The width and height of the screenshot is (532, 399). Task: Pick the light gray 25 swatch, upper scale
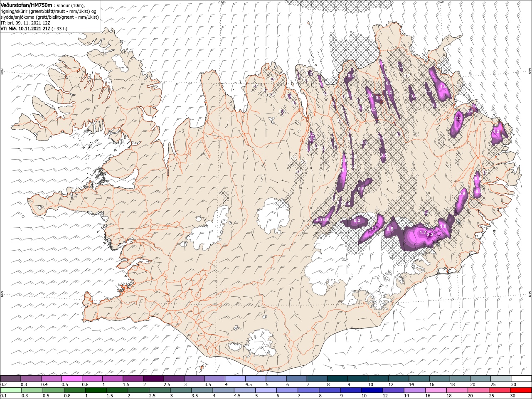501,379
